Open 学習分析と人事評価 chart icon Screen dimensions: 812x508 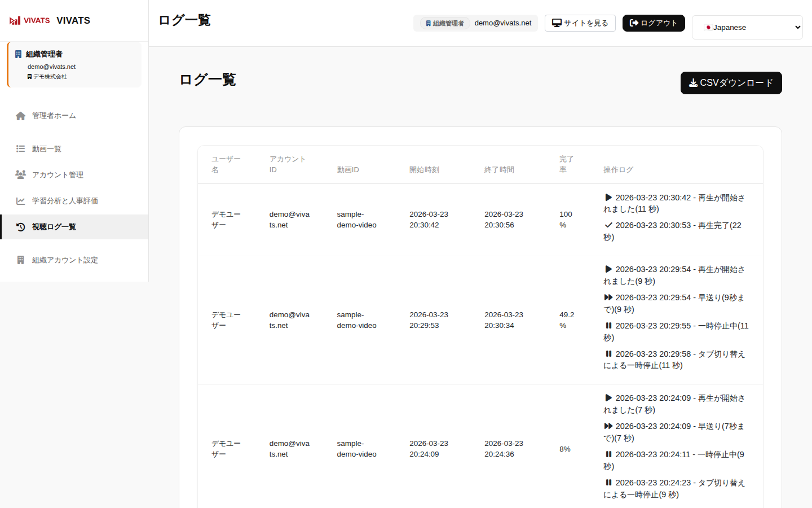[21, 201]
